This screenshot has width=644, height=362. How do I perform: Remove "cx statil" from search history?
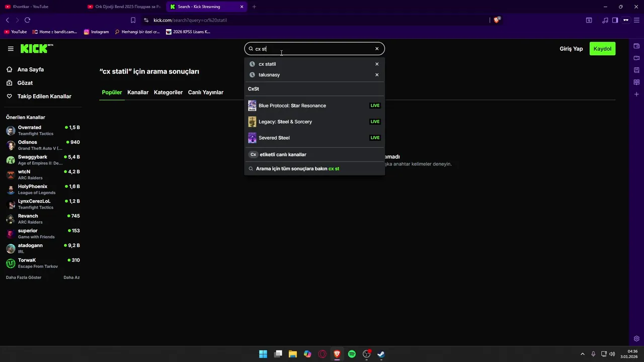pos(377,64)
